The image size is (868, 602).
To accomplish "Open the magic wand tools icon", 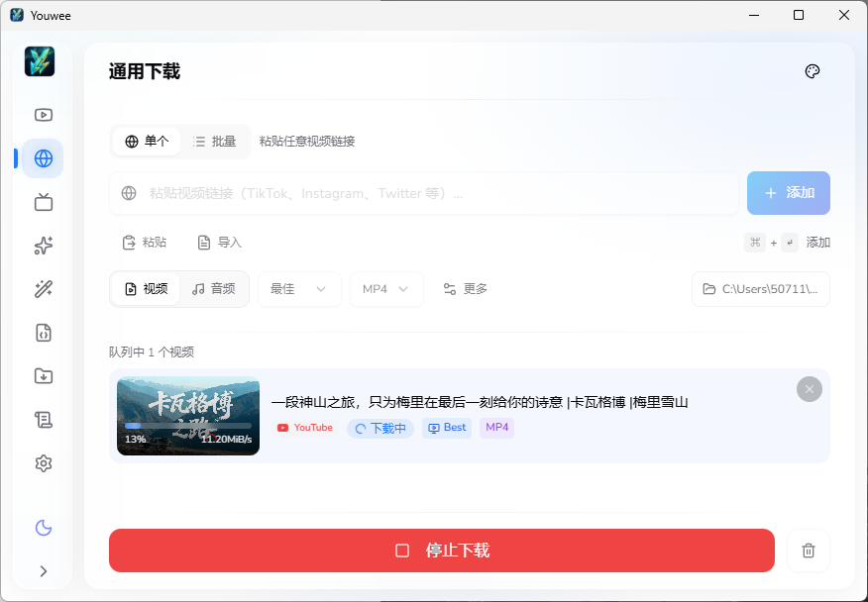I will (43, 289).
